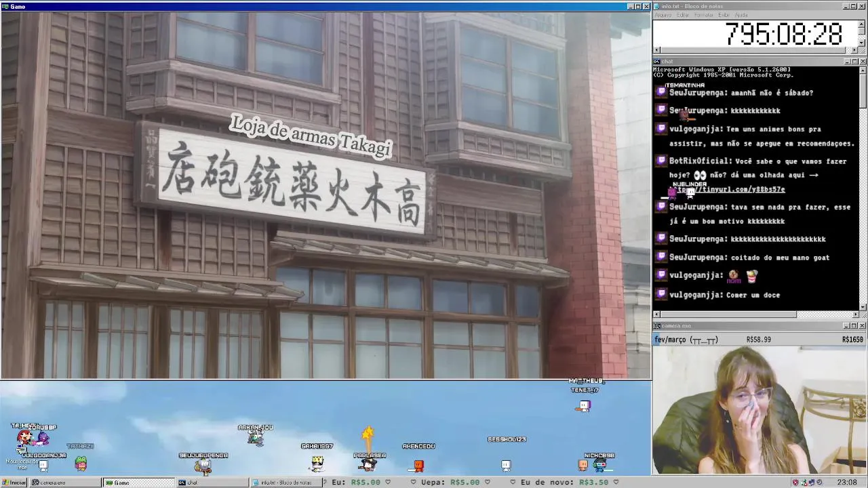This screenshot has width=868, height=488.
Task: Open the Editar menu in Notepad
Action: pos(682,15)
